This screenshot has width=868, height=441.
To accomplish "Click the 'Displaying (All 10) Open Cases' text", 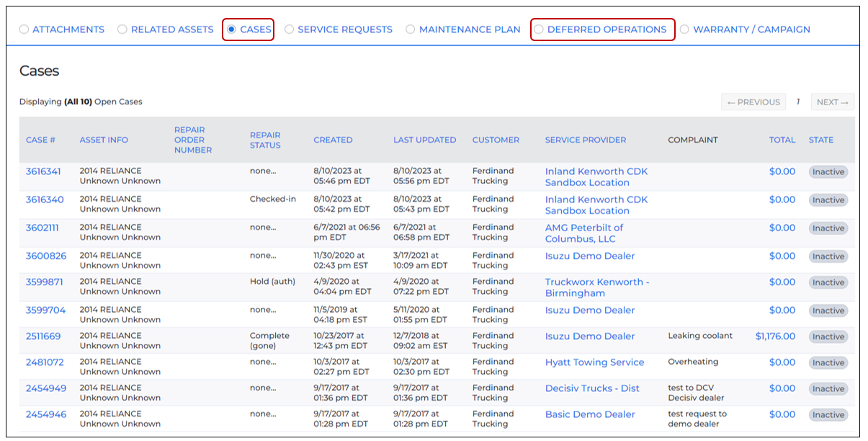I will [x=81, y=102].
